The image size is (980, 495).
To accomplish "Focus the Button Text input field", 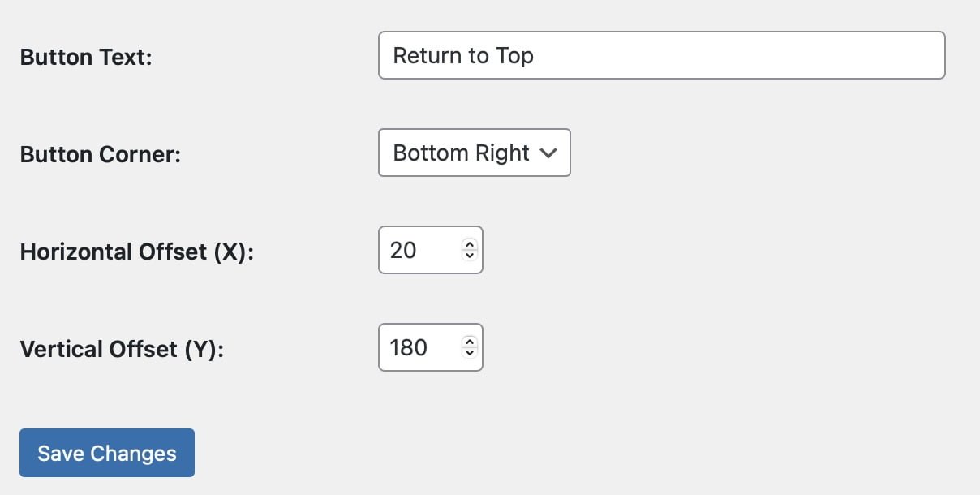I will 661,55.
